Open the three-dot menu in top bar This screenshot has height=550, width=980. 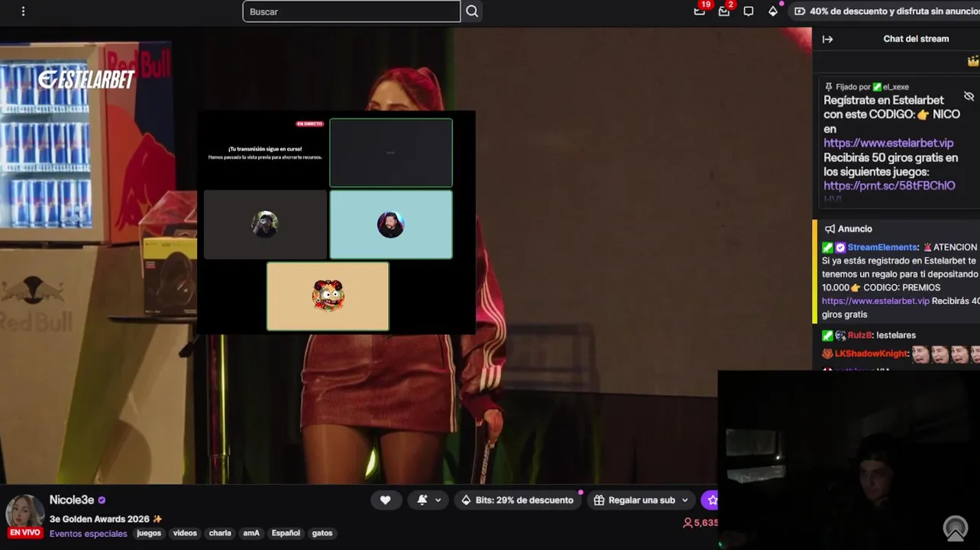(23, 11)
